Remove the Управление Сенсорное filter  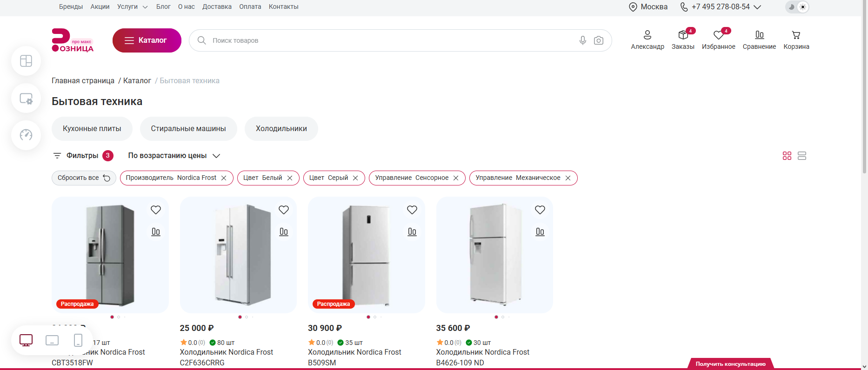pos(456,178)
